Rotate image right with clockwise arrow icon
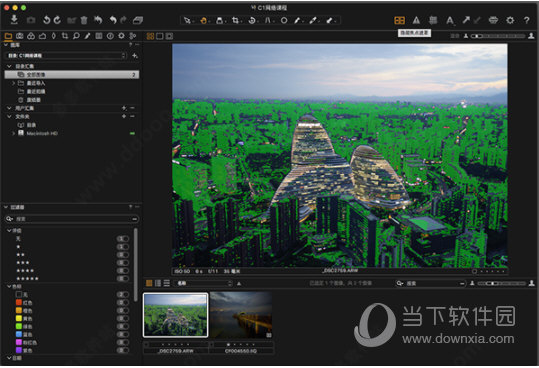539x368 pixels. 57,20
